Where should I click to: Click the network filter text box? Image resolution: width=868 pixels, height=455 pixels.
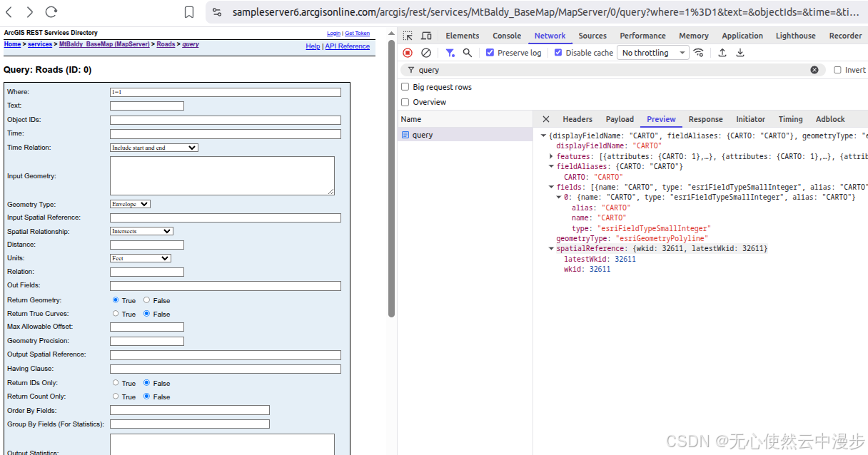click(612, 70)
